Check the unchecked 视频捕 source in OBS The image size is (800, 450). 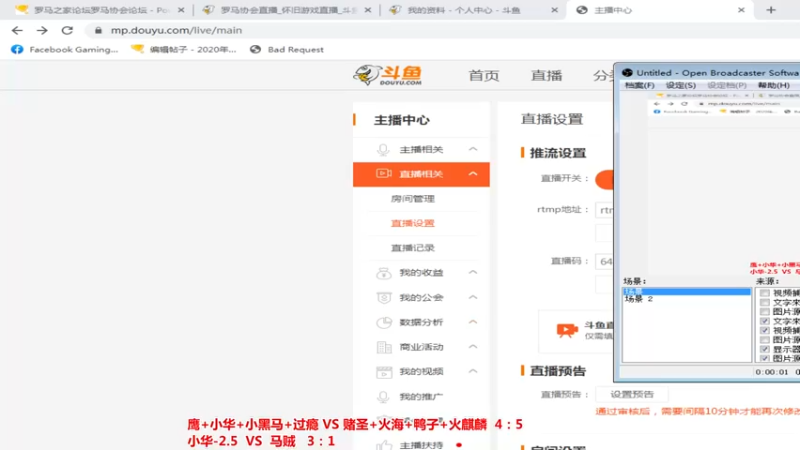click(764, 293)
